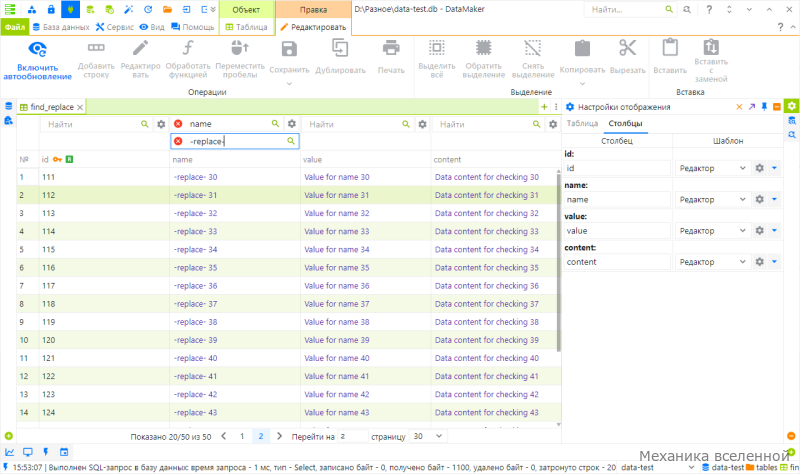Open the Файл menu

pyautogui.click(x=15, y=27)
